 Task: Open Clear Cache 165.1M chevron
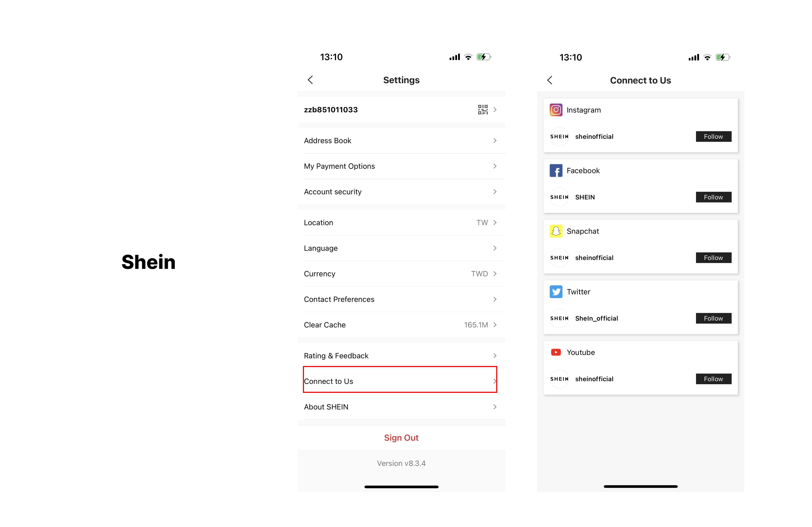coord(495,325)
